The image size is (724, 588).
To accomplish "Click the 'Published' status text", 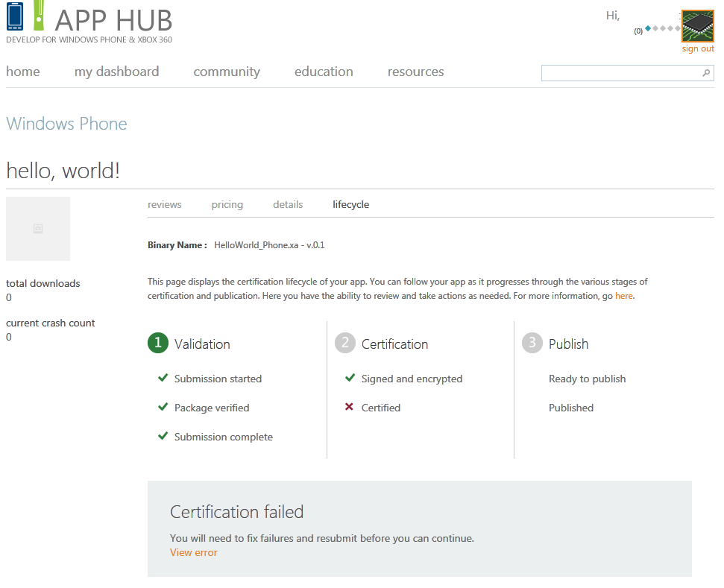I will [x=571, y=408].
